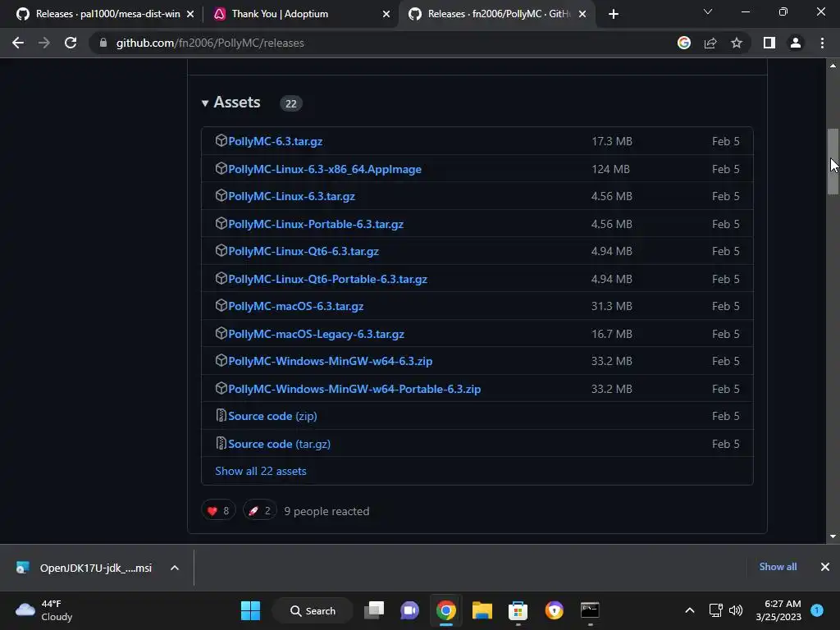Image resolution: width=840 pixels, height=630 pixels.
Task: Download PollyMC-Windows-MinGW-w64-Portable-6.3.zip
Action: pos(354,389)
